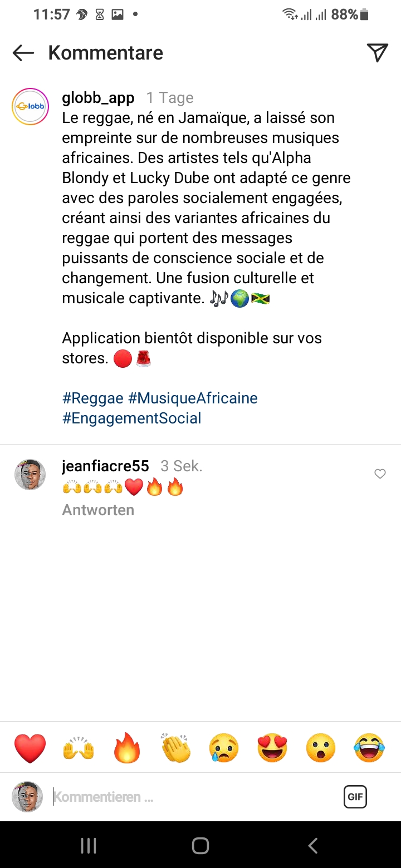The image size is (401, 868).
Task: Open the #Reggae hashtag
Action: (x=92, y=398)
